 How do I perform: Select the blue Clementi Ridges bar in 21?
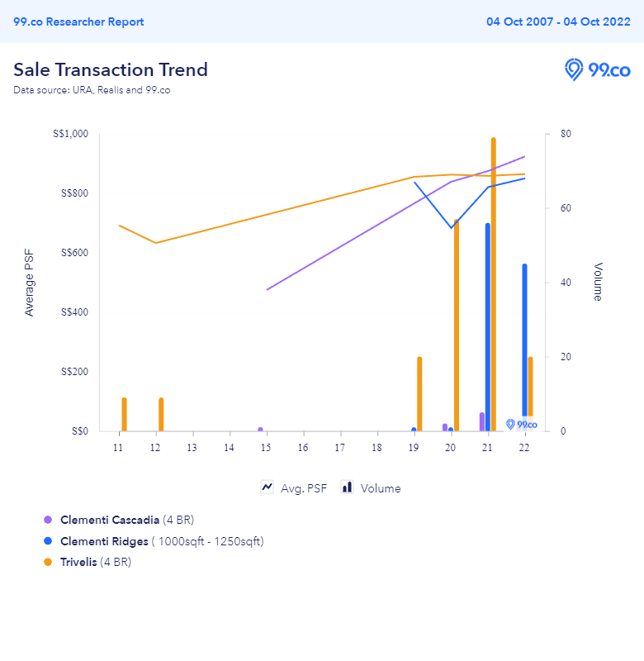(488, 327)
